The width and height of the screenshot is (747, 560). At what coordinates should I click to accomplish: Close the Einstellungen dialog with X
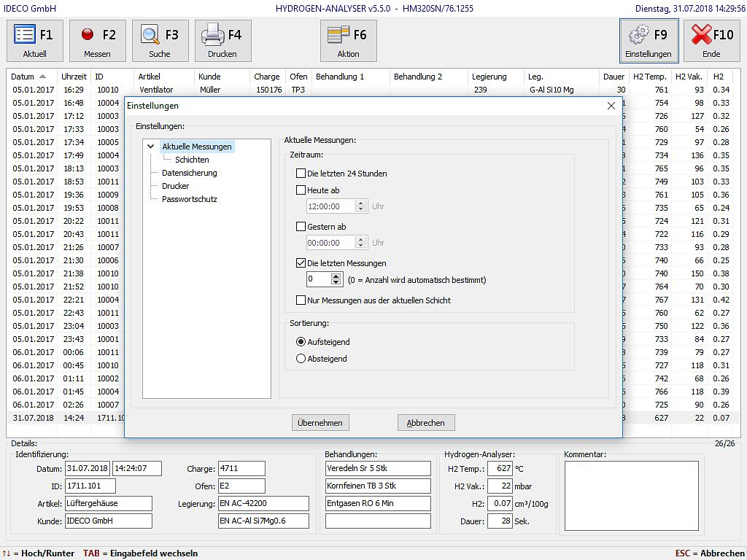pos(611,106)
